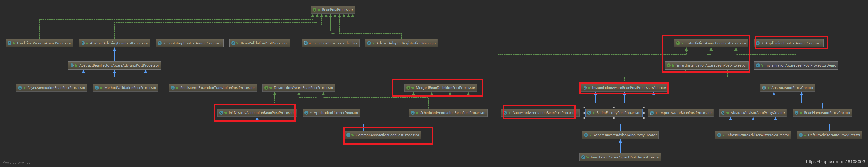Click the class icon on BeanPostProcessorChecker node
This screenshot has height=167, width=868.
(x=306, y=43)
